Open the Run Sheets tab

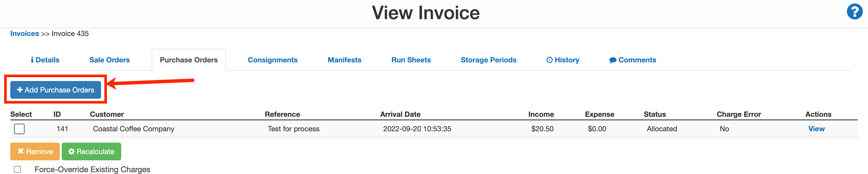coord(411,60)
